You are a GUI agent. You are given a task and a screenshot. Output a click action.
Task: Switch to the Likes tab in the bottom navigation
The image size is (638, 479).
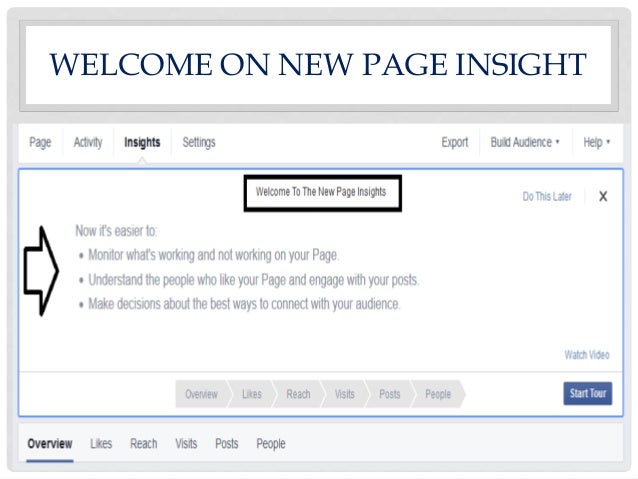pyautogui.click(x=101, y=444)
